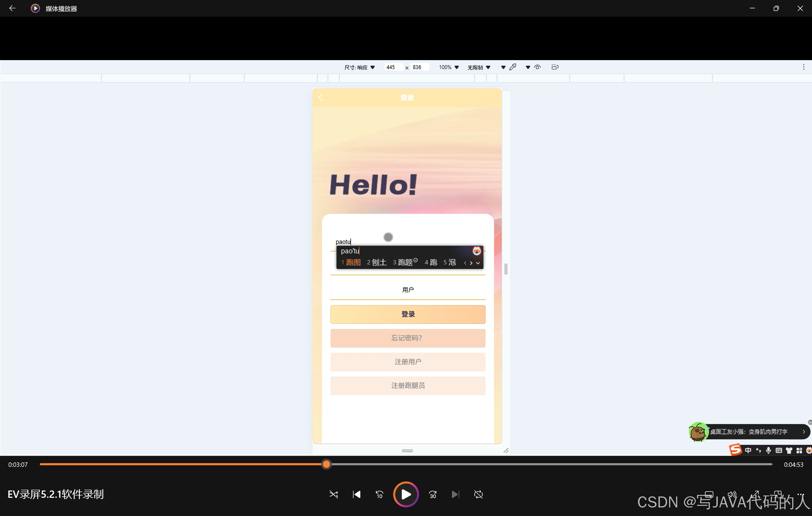812x516 pixels.
Task: Open the subtitles and captions menu
Action: [x=709, y=494]
